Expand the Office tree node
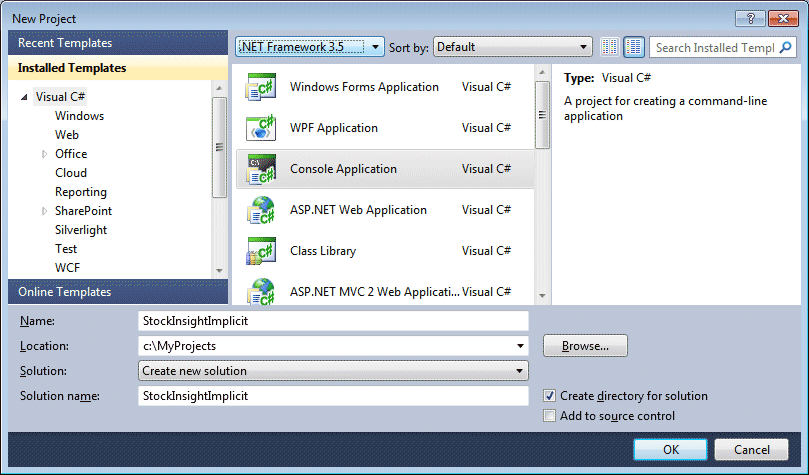 click(x=45, y=154)
